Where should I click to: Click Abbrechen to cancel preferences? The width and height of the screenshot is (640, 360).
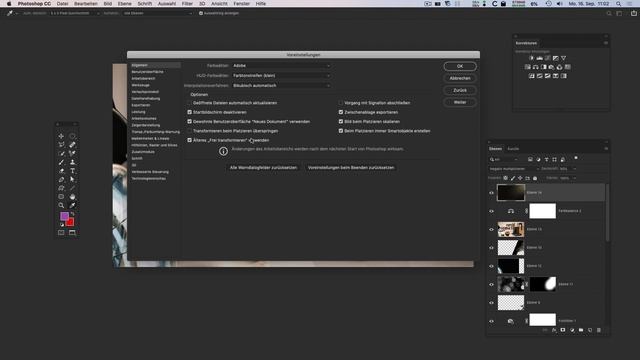click(x=460, y=78)
